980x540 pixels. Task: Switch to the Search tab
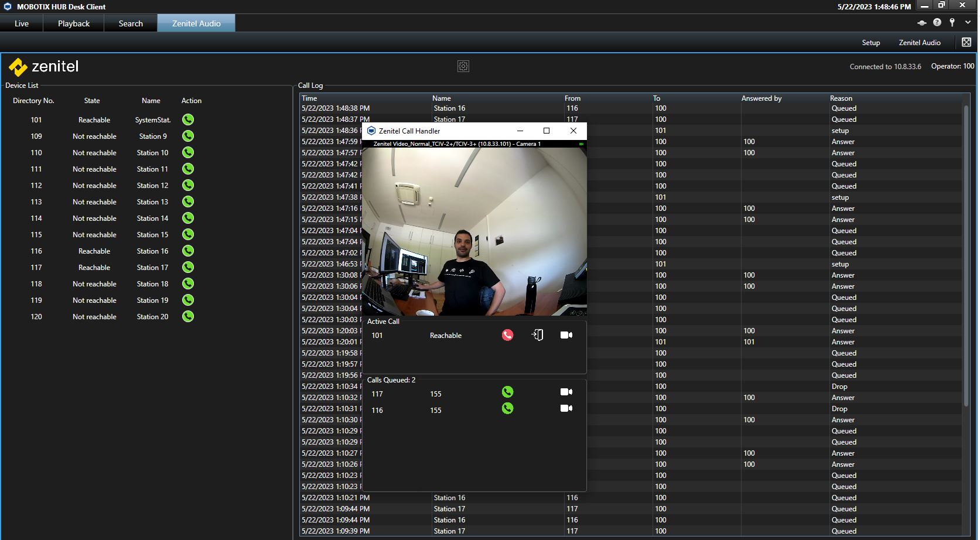(x=131, y=23)
